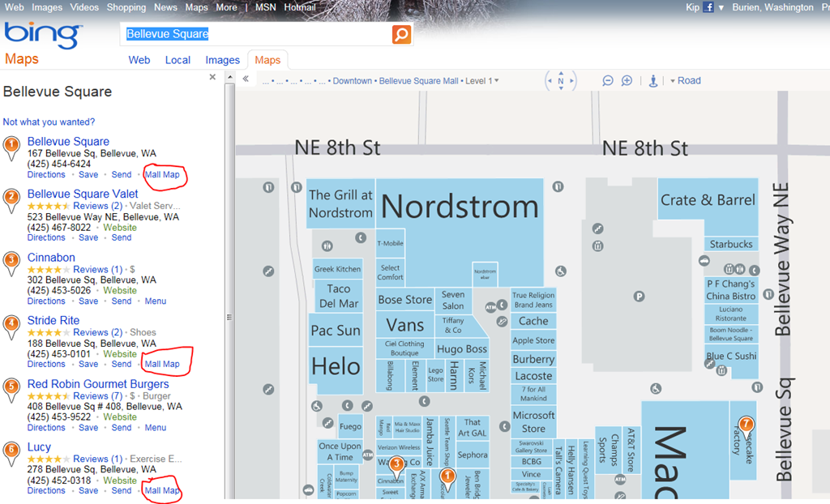Click restaurant icon below The Grill at Nordstrom

point(327,246)
